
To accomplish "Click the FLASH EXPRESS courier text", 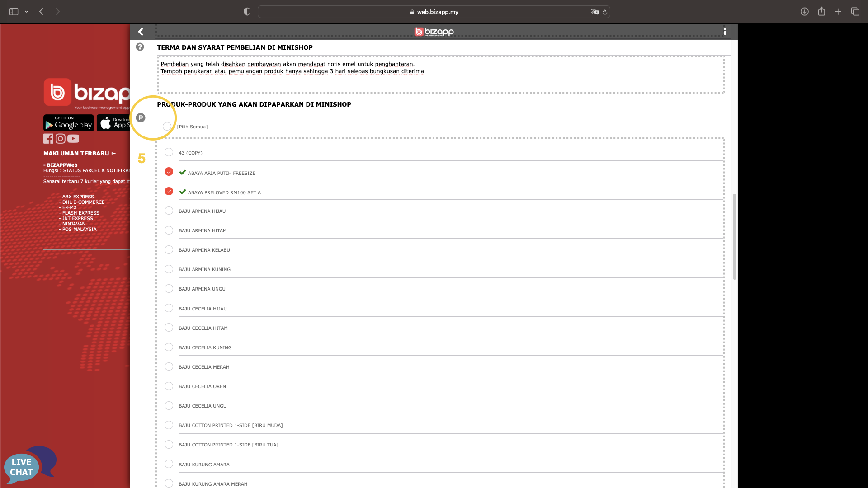I will [81, 213].
